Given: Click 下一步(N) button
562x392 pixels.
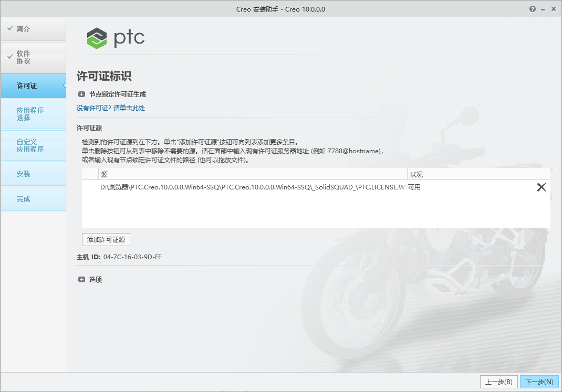Looking at the screenshot, I should click(x=539, y=382).
